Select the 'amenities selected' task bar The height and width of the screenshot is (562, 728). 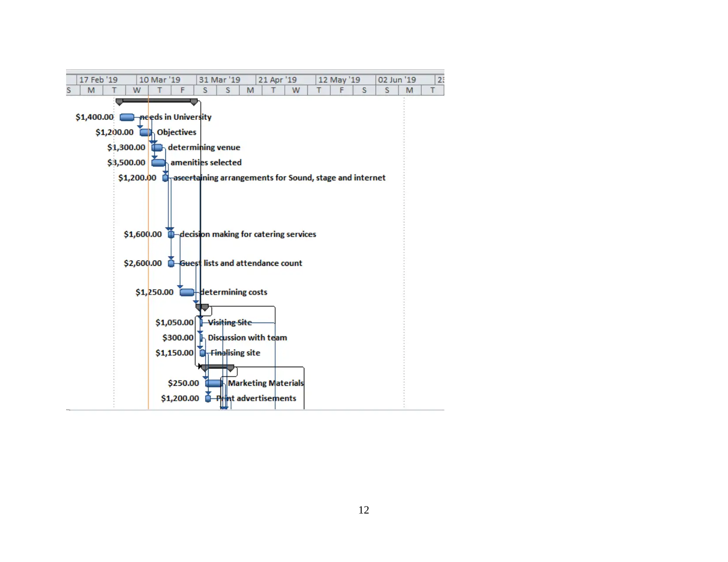[158, 163]
